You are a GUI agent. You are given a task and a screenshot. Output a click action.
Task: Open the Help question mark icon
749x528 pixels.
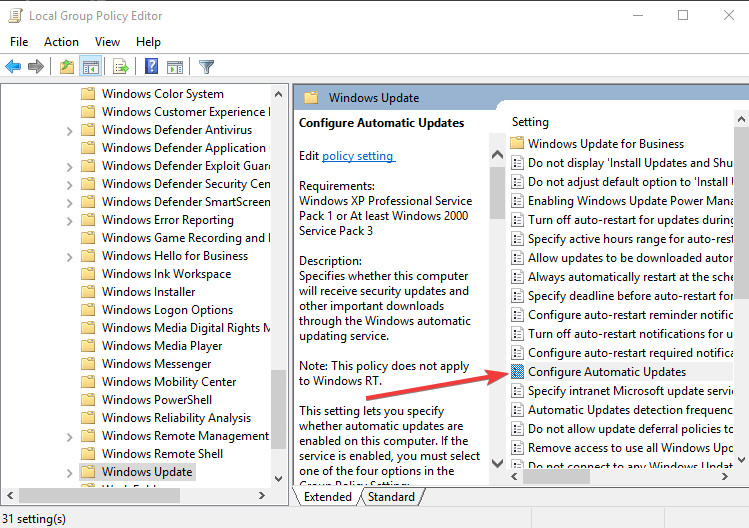(151, 66)
